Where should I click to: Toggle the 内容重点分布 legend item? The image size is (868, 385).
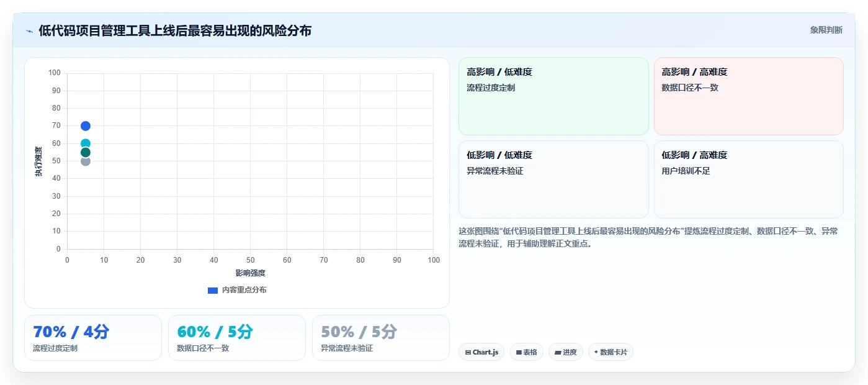237,290
